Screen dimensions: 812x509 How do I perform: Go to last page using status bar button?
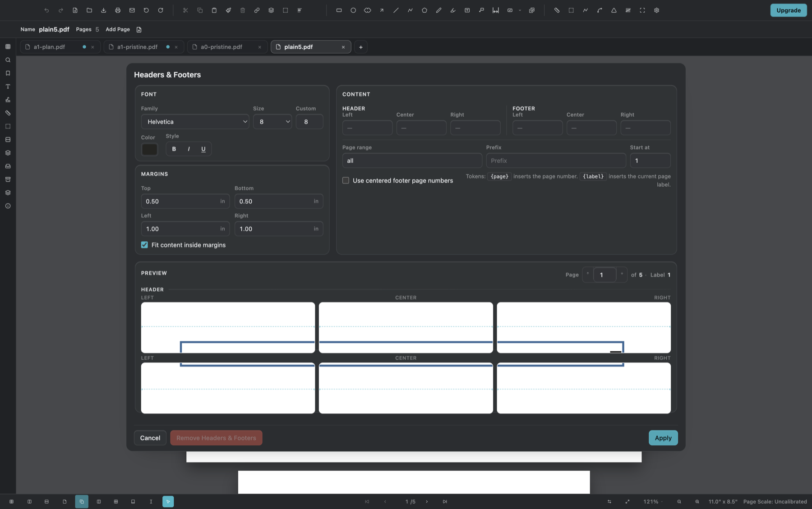coord(445,502)
